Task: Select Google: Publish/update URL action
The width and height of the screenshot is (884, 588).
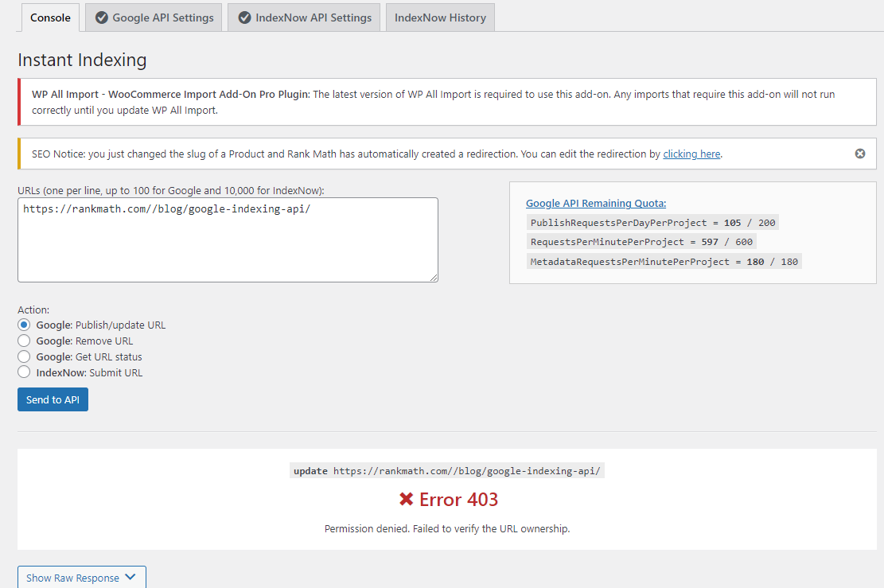Action: click(24, 325)
